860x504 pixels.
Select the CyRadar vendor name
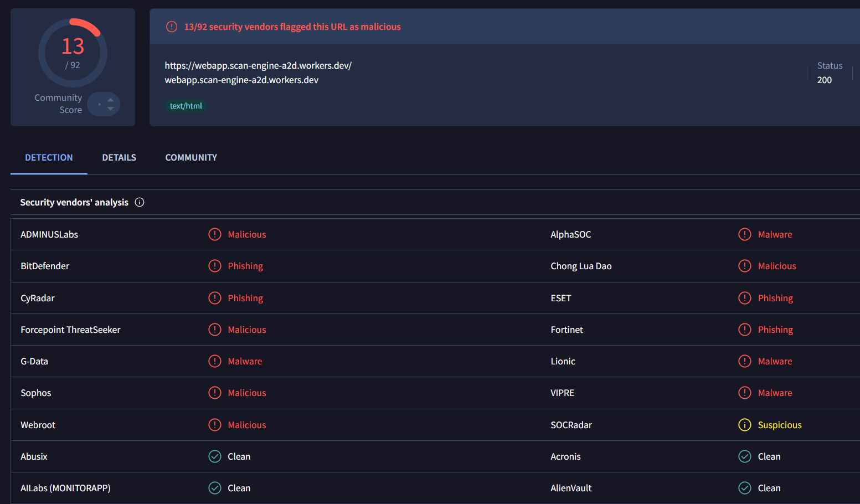(38, 298)
